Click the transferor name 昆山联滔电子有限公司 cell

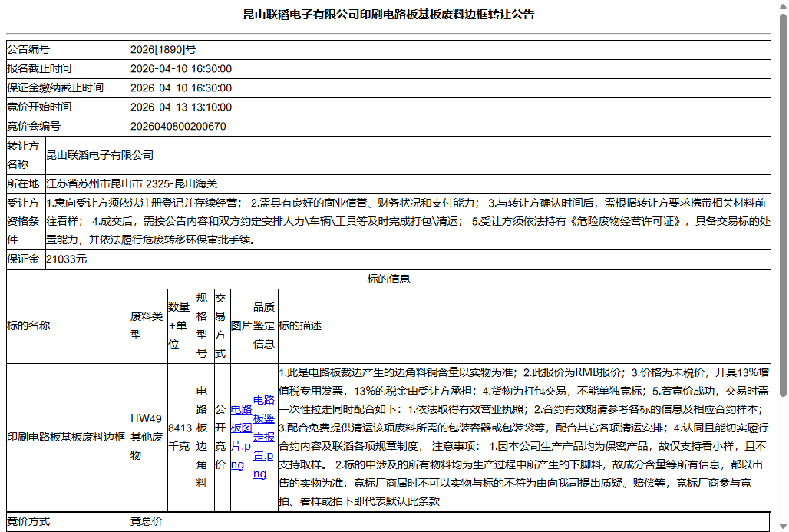(x=408, y=156)
